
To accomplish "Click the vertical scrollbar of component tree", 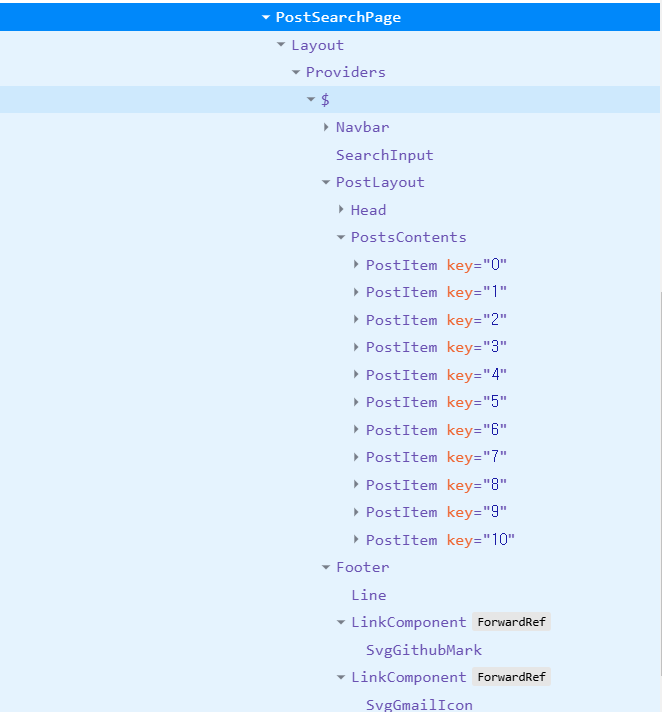I will coord(661,484).
